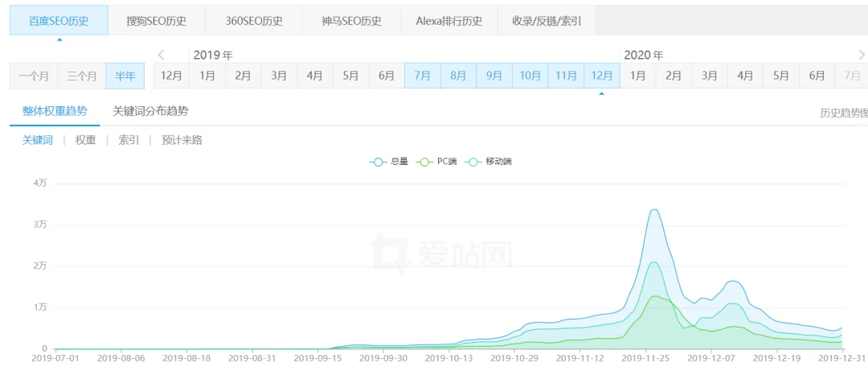Select highlighted 12月 of 2019

pos(602,76)
